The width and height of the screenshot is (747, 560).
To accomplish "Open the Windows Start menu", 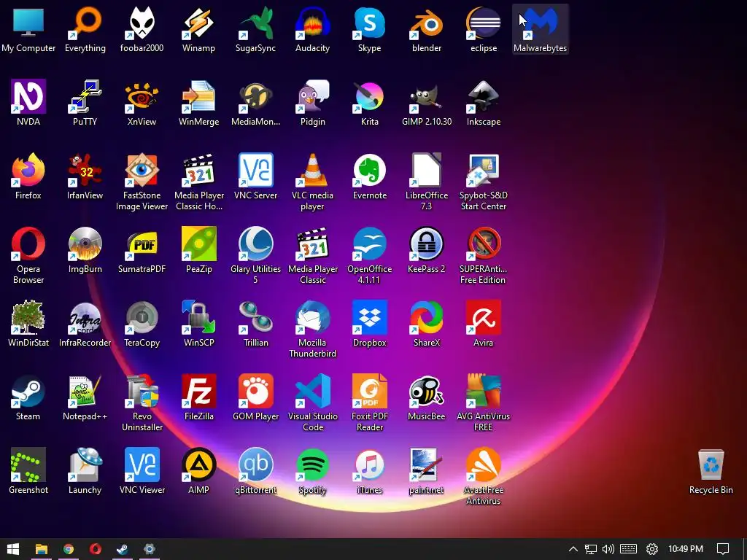I will (x=13, y=549).
